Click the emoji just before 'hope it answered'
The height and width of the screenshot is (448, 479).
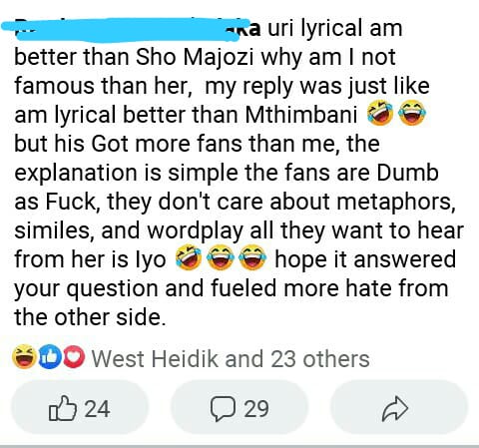(252, 258)
